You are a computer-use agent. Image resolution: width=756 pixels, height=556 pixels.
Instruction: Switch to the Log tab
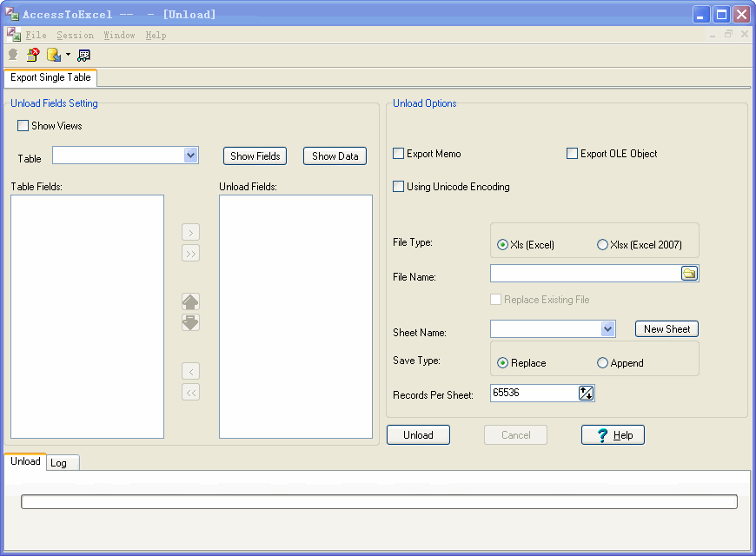coord(63,463)
